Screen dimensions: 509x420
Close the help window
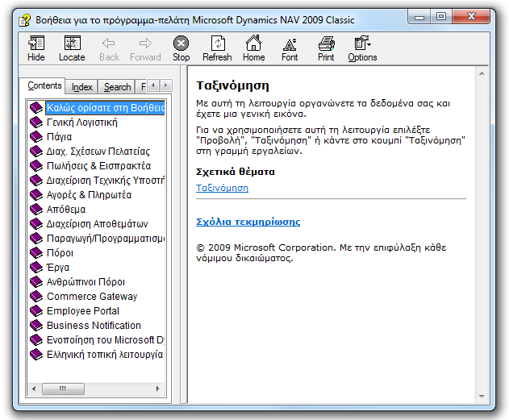point(471,17)
